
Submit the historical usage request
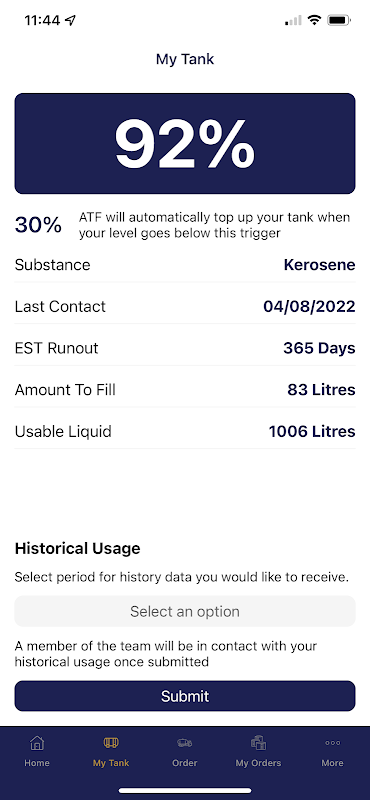(x=185, y=696)
